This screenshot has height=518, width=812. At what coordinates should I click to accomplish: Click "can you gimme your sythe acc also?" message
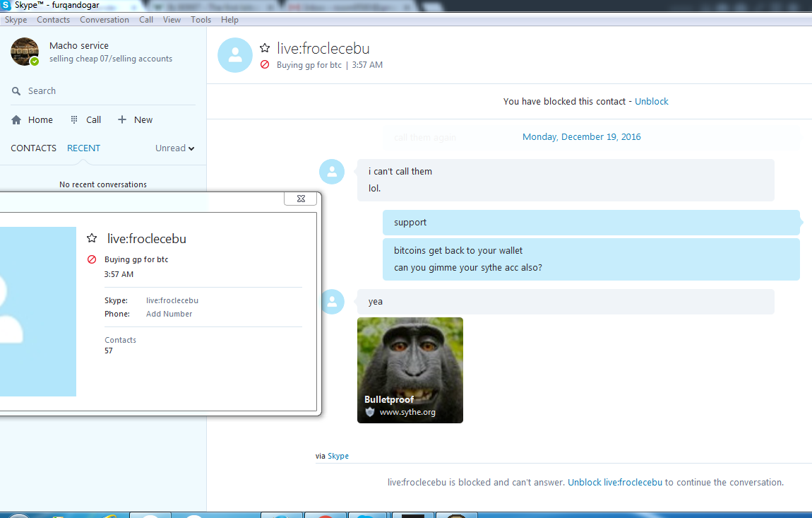[x=468, y=268]
